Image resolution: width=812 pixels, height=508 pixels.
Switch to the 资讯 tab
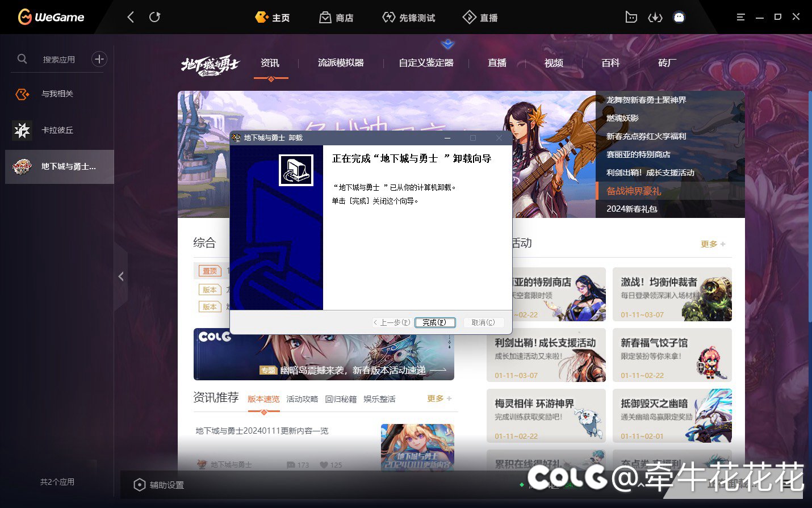click(x=270, y=63)
